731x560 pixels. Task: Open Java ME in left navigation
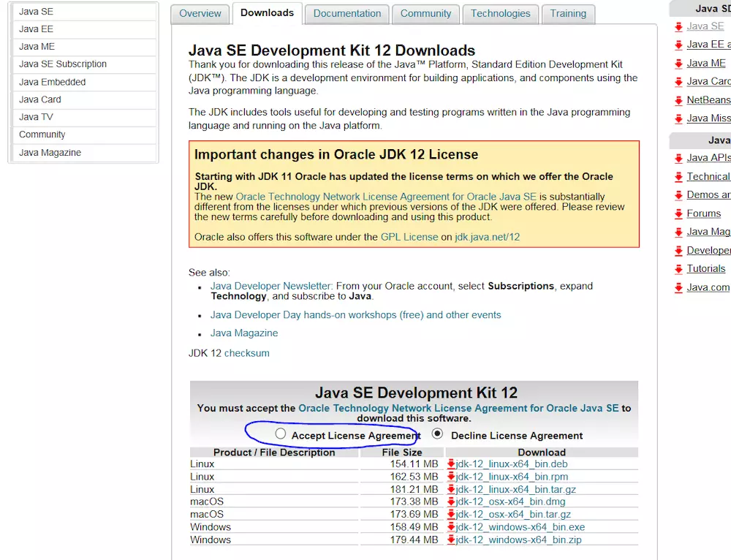(x=84, y=47)
